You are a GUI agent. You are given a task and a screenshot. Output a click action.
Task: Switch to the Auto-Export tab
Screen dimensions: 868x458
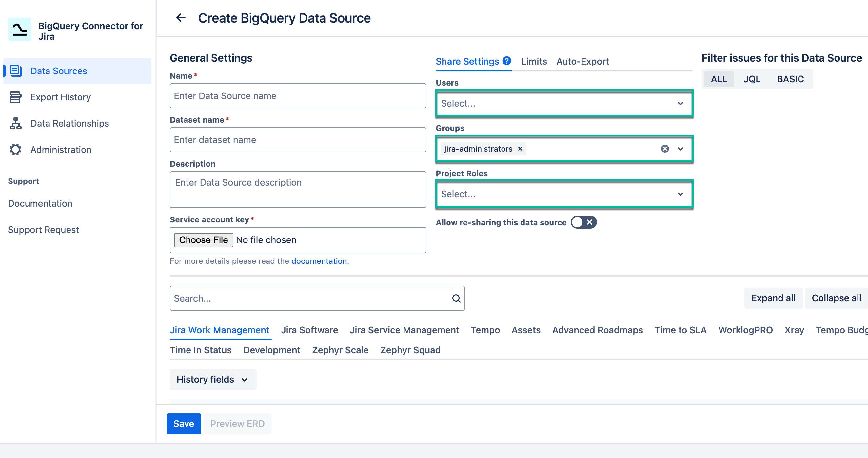(x=582, y=61)
